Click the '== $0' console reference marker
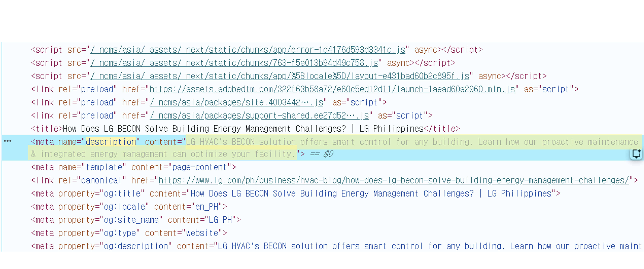644x269 pixels. (322, 154)
